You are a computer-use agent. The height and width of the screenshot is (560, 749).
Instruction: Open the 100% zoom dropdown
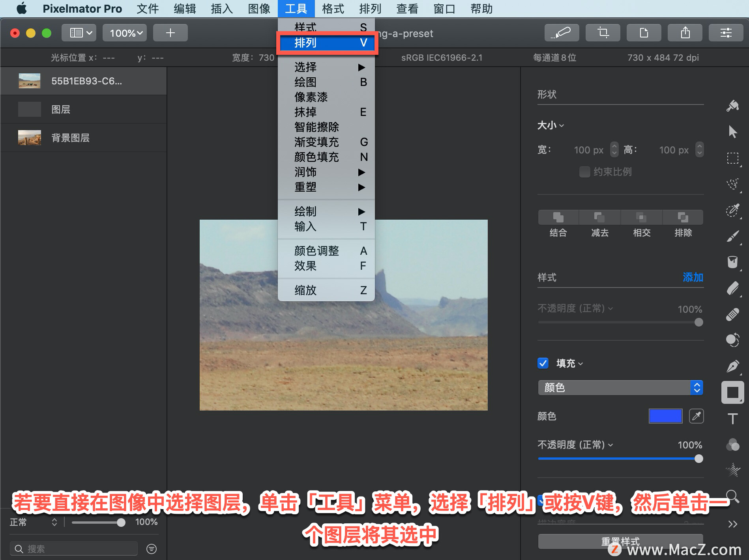point(125,33)
